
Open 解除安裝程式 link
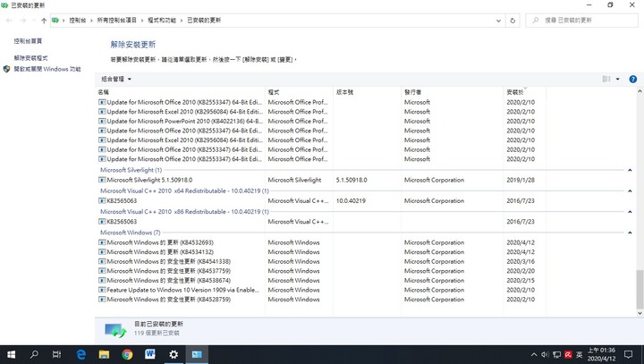coord(30,58)
